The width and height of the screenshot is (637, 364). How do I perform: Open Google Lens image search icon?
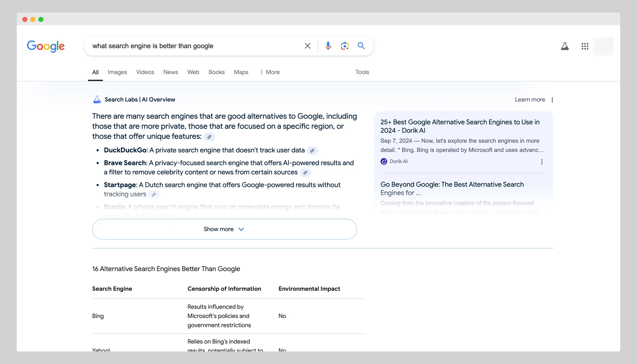tap(345, 46)
